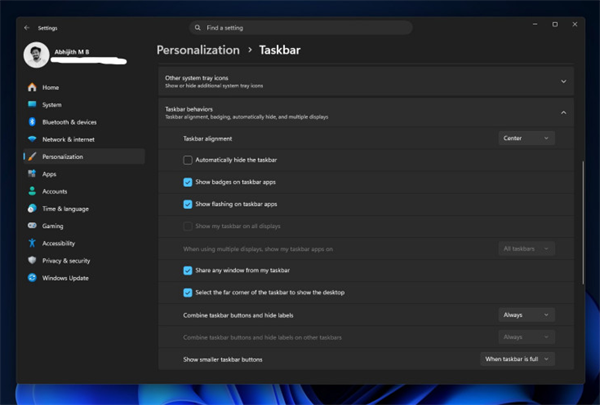
Task: Click the Network wifi icon
Action: pos(32,139)
